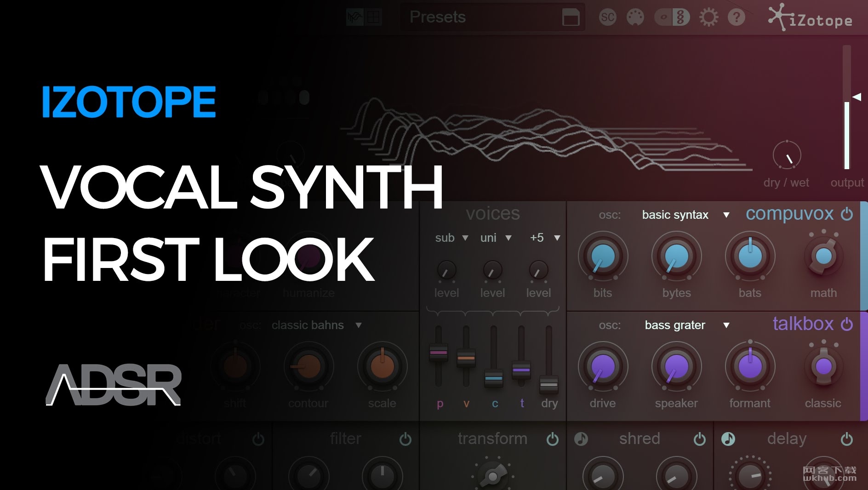
Task: Click the transform effect title
Action: pos(492,439)
